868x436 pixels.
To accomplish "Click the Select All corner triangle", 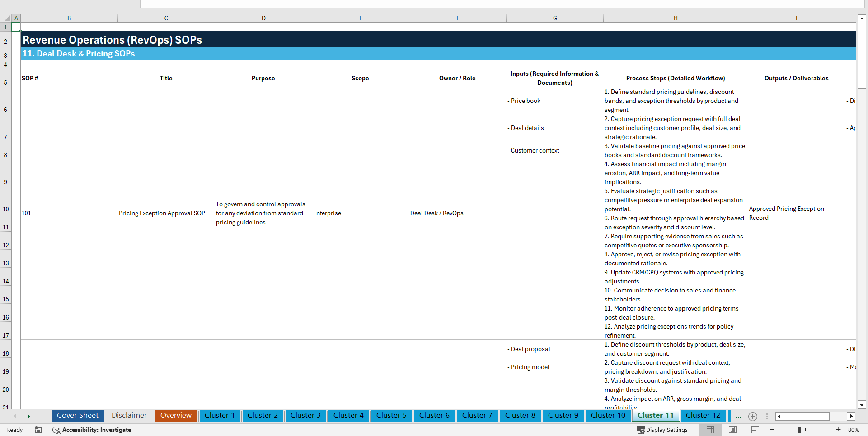I will pyautogui.click(x=7, y=18).
